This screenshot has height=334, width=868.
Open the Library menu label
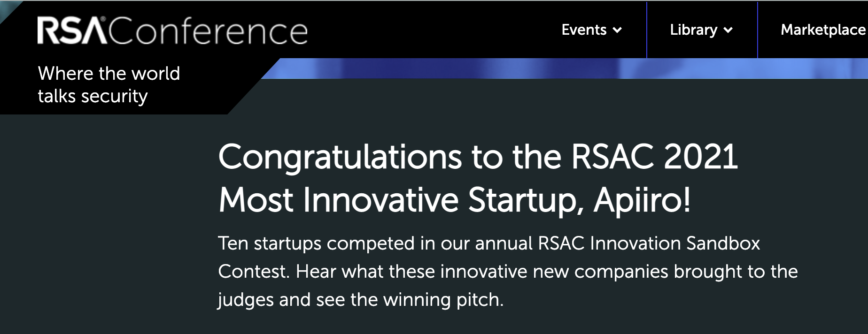click(693, 30)
